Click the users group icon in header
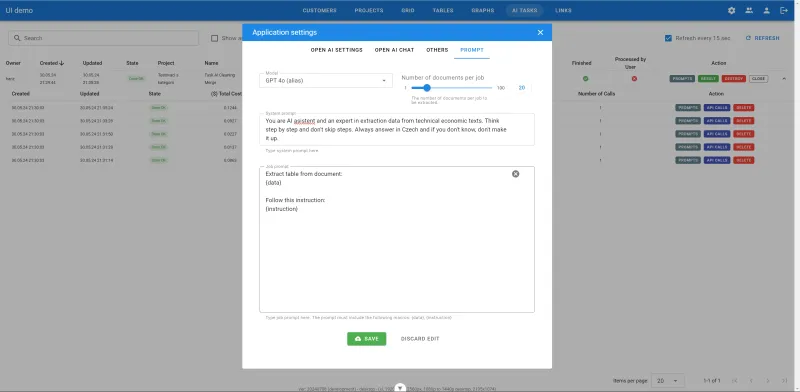Screen dimensions: 800x392 pyautogui.click(x=749, y=10)
